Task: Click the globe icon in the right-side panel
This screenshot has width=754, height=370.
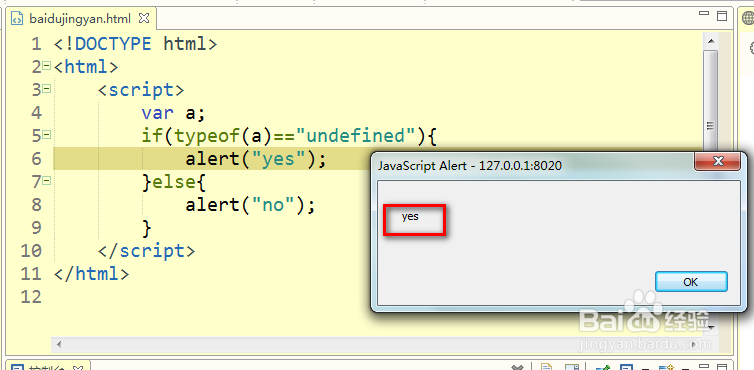Action: click(x=748, y=18)
